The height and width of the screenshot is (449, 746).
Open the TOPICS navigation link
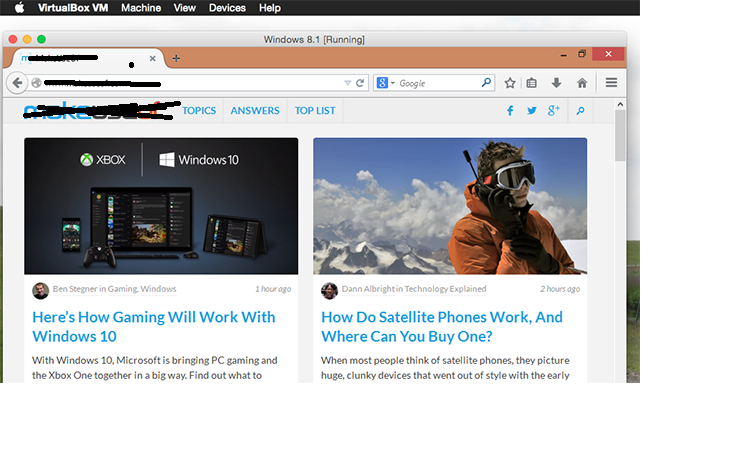[199, 111]
